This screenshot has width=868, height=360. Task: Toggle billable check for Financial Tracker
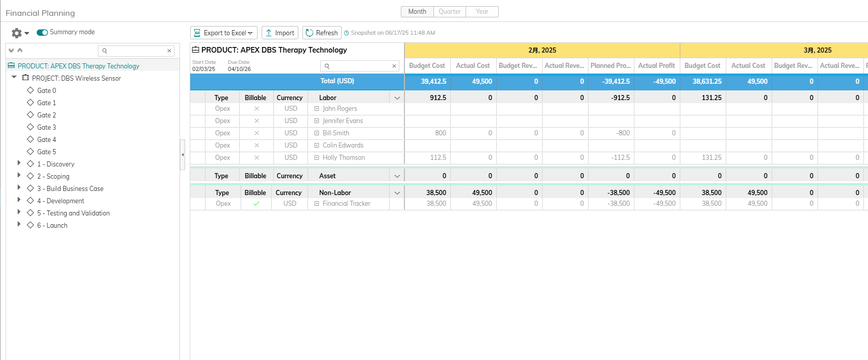[257, 204]
